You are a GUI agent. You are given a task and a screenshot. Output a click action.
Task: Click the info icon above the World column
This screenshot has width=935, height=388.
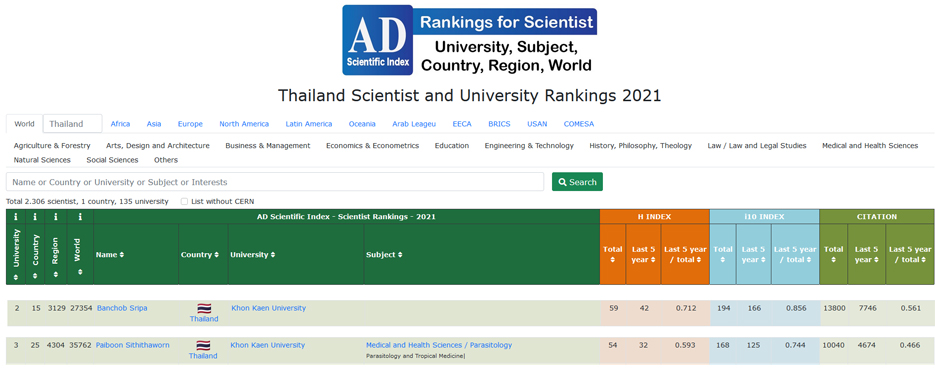point(80,217)
